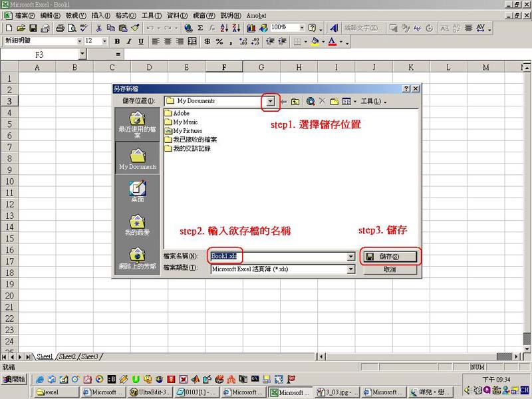
Task: Click the search the web icon
Action: pyautogui.click(x=310, y=101)
